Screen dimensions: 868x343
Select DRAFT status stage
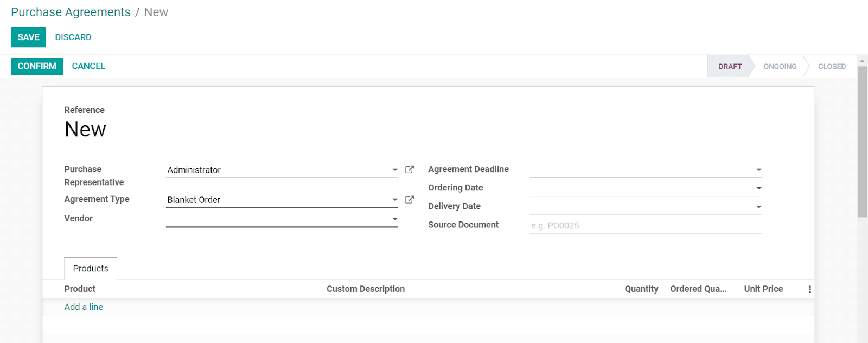pos(730,66)
